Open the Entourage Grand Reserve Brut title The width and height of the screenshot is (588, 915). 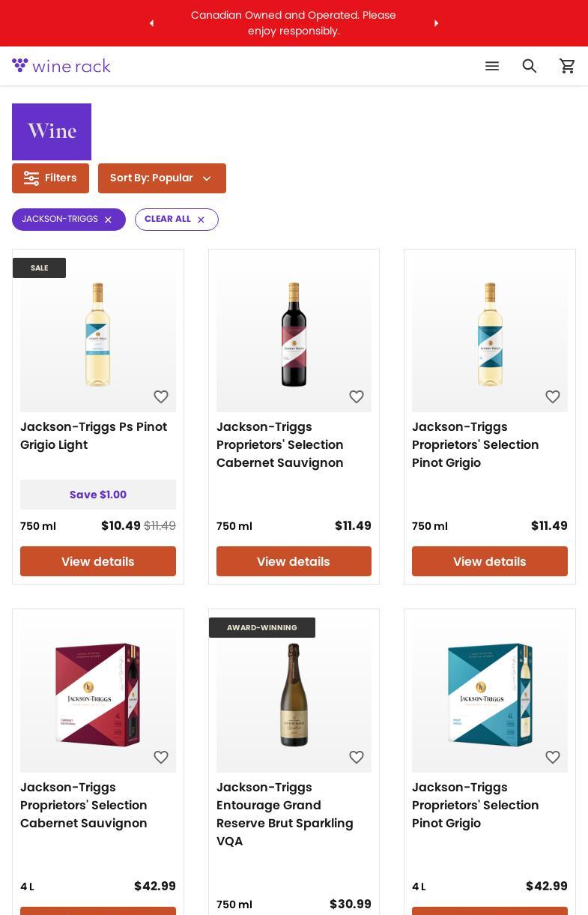(x=285, y=814)
